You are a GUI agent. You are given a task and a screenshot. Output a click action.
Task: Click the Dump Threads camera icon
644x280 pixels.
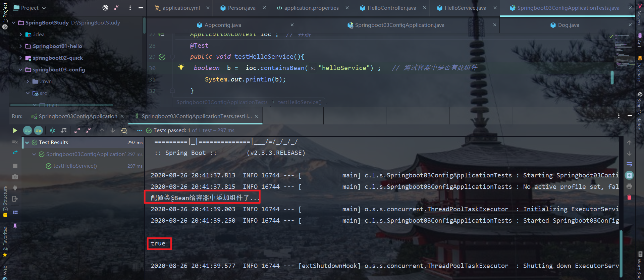(15, 177)
